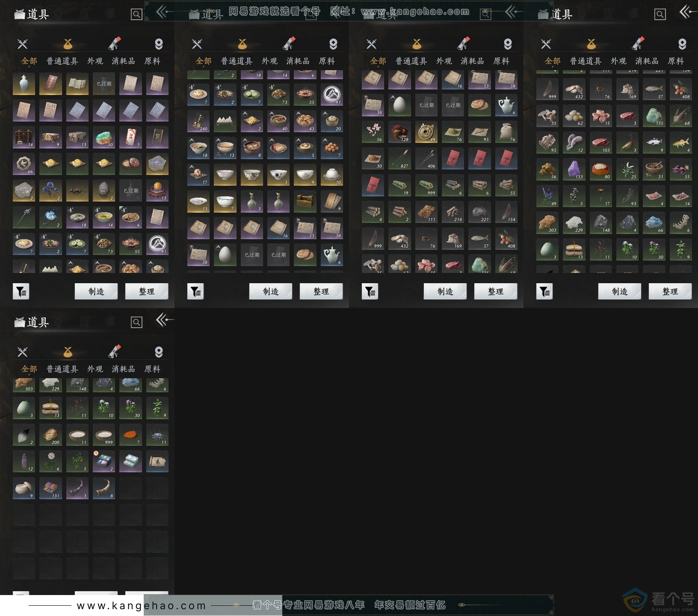Open the filter icon in top-right panel
The image size is (698, 616).
[544, 292]
